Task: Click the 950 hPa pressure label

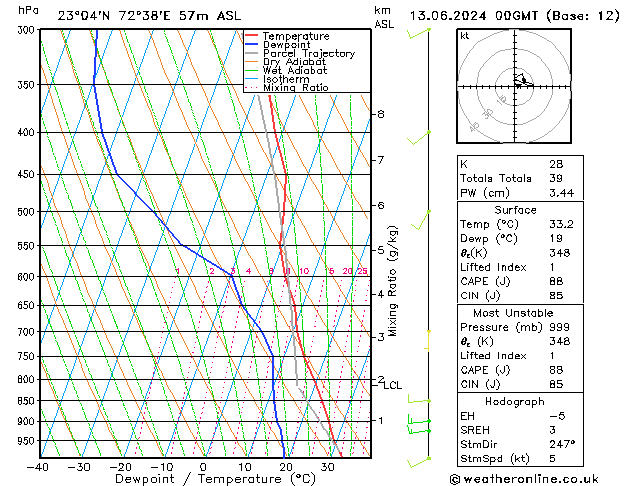Action: tap(28, 441)
